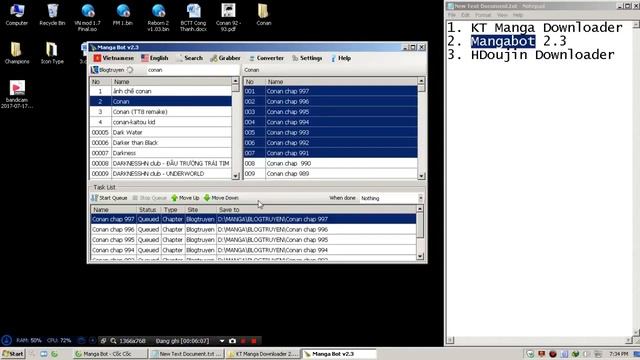Image resolution: width=640 pixels, height=360 pixels.
Task: Select Conan row in manga list
Action: [x=160, y=101]
